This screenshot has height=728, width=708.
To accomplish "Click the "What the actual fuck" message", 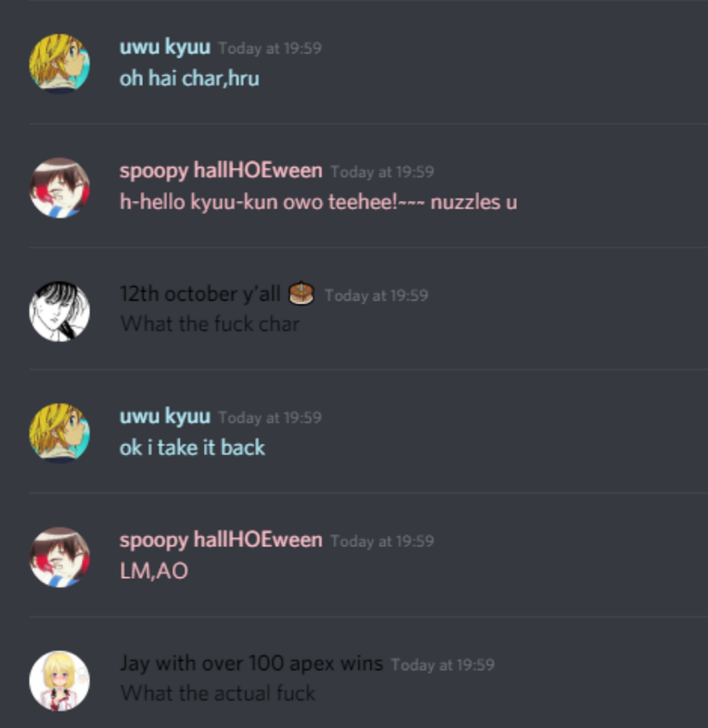I will point(217,693).
